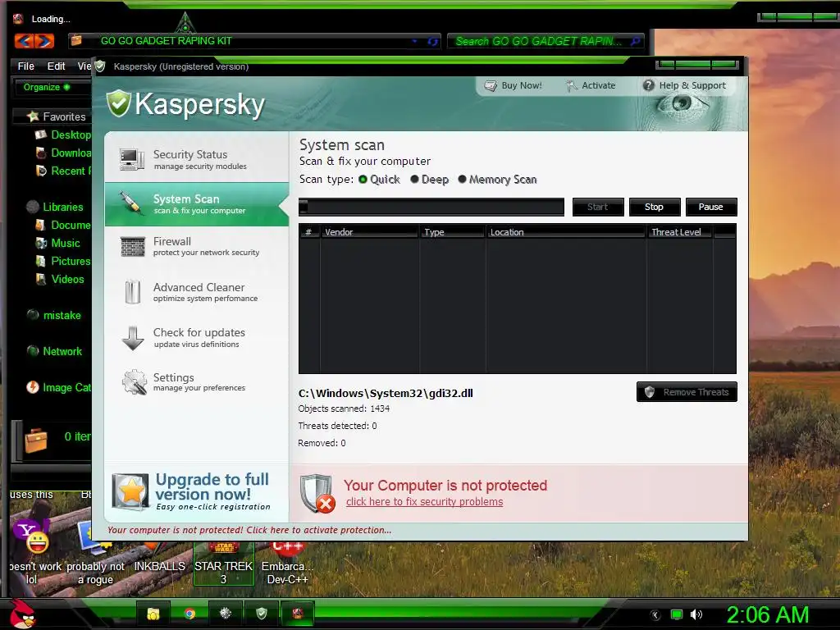The height and width of the screenshot is (630, 840).
Task: Click the Activate keys icon
Action: click(x=572, y=85)
